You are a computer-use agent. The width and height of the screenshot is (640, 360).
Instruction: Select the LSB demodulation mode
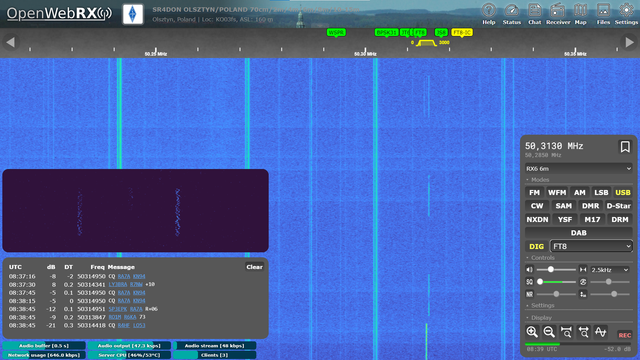tap(601, 192)
